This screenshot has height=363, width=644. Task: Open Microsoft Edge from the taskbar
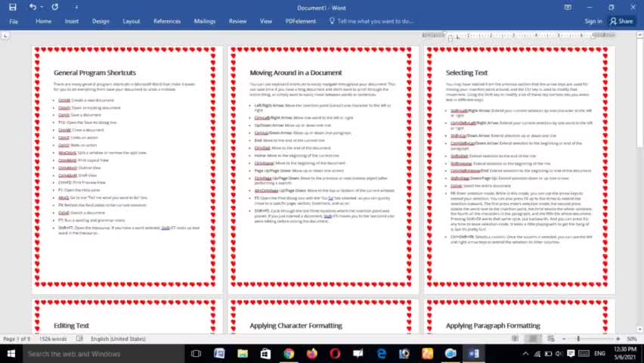pyautogui.click(x=382, y=353)
